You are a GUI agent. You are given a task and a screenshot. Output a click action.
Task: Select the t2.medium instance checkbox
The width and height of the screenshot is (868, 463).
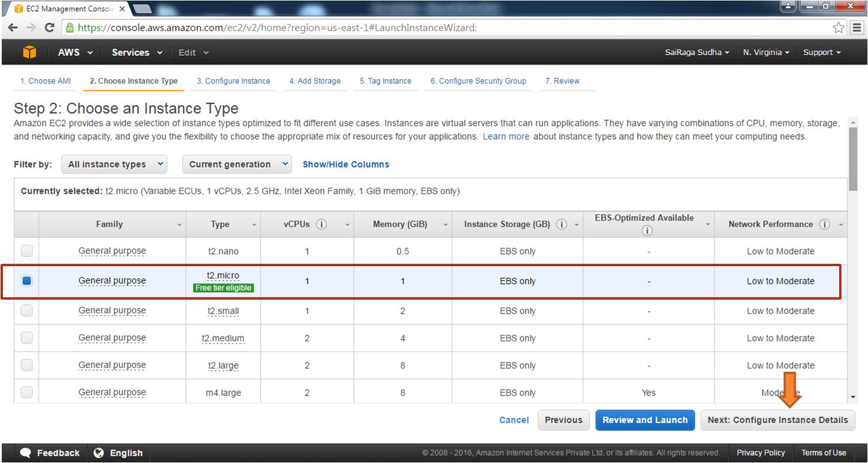(27, 338)
